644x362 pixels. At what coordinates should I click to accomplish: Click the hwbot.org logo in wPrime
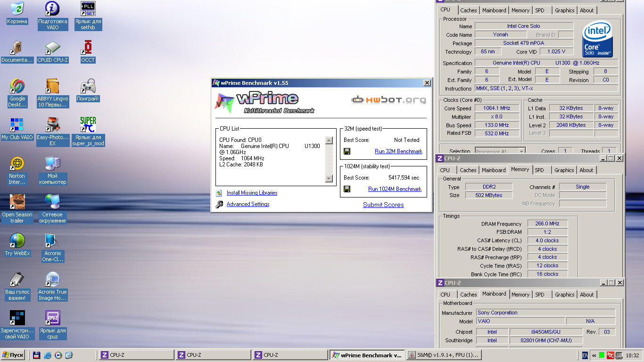389,99
